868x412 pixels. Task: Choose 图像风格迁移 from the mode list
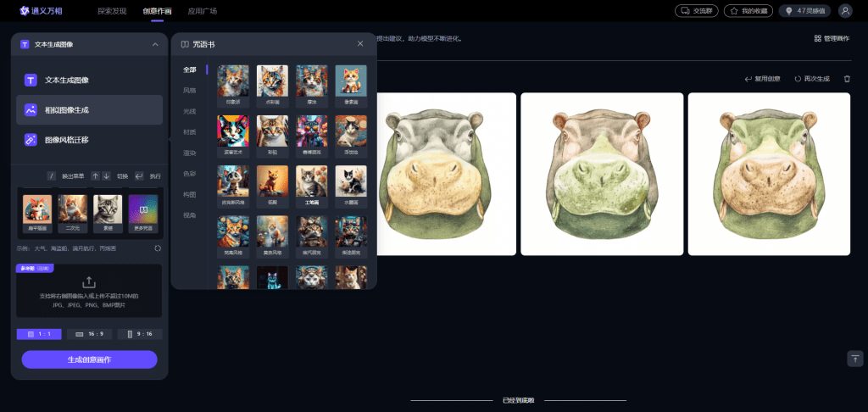tap(89, 140)
